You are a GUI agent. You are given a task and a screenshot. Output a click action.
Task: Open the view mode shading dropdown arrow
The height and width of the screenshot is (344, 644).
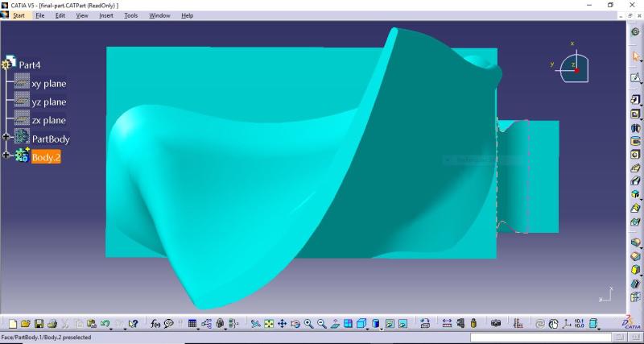tap(382, 327)
